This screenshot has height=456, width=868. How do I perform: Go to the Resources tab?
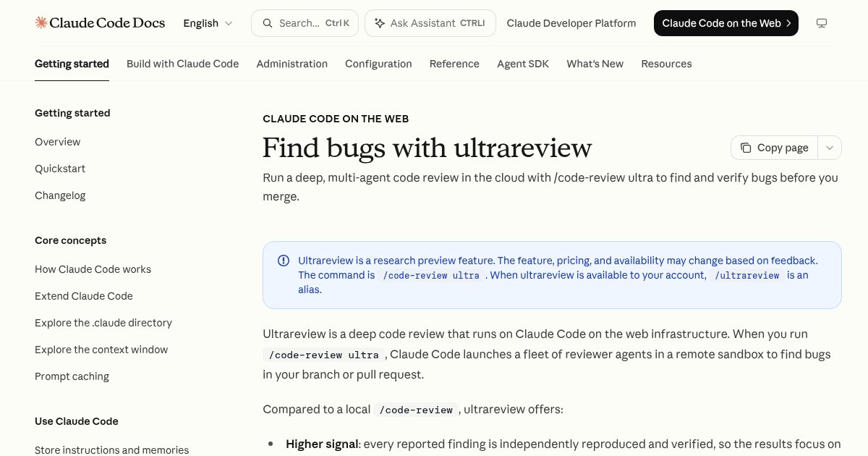tap(666, 64)
